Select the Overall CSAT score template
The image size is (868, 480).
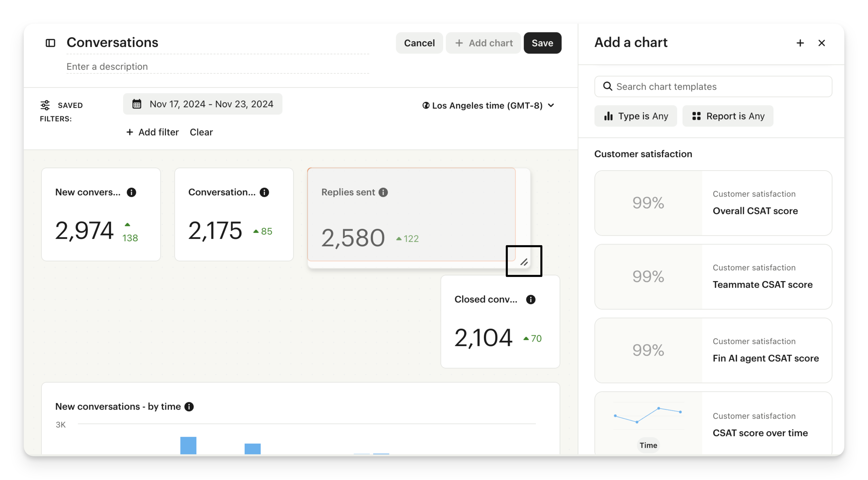[713, 203]
